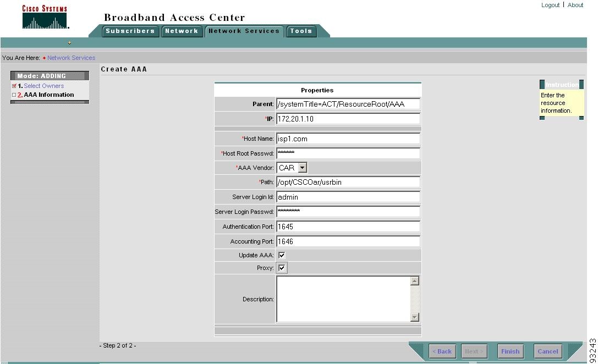Select the AAA Information step
This screenshot has width=598, height=364.
coord(49,95)
